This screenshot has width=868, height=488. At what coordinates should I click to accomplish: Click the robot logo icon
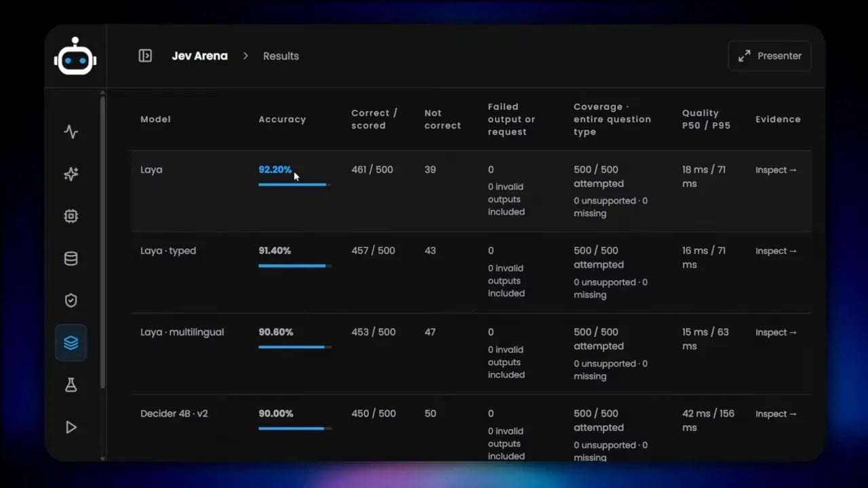75,56
